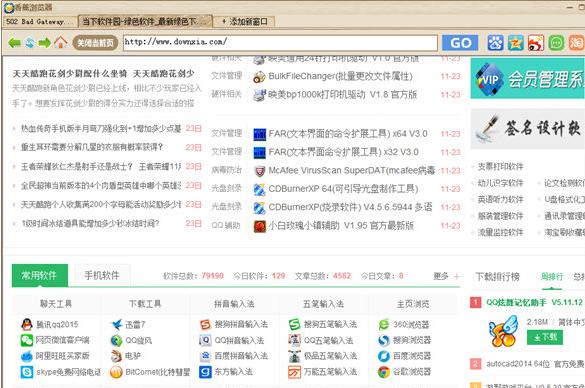Screen dimensions: 585x388
Task: Click 主页浏览 category header
Action: pyautogui.click(x=413, y=304)
